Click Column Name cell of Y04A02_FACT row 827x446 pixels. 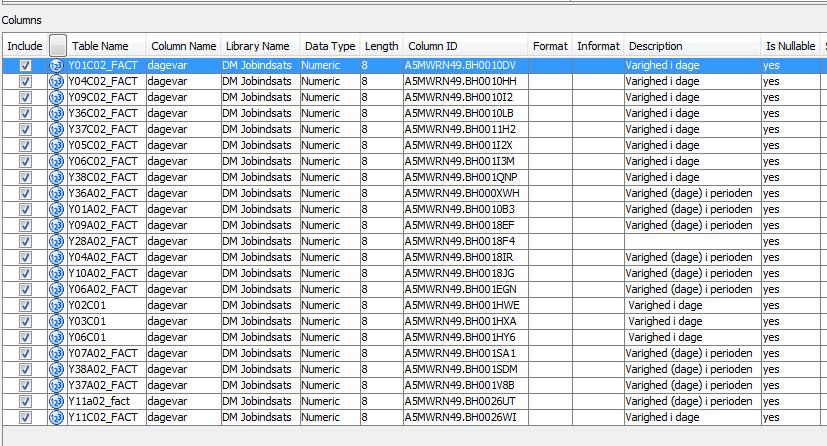(x=184, y=257)
